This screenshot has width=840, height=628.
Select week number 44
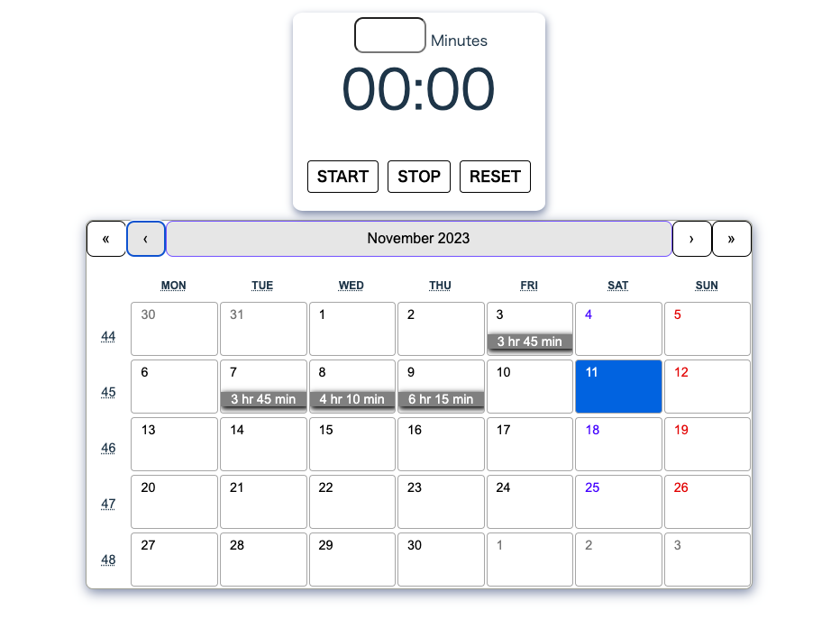point(108,337)
